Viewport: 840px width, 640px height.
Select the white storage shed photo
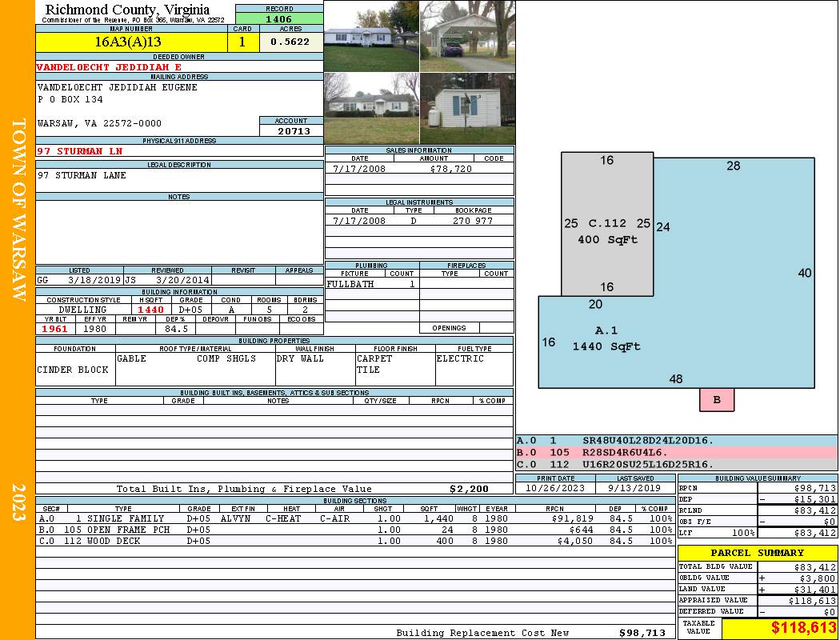click(x=466, y=109)
